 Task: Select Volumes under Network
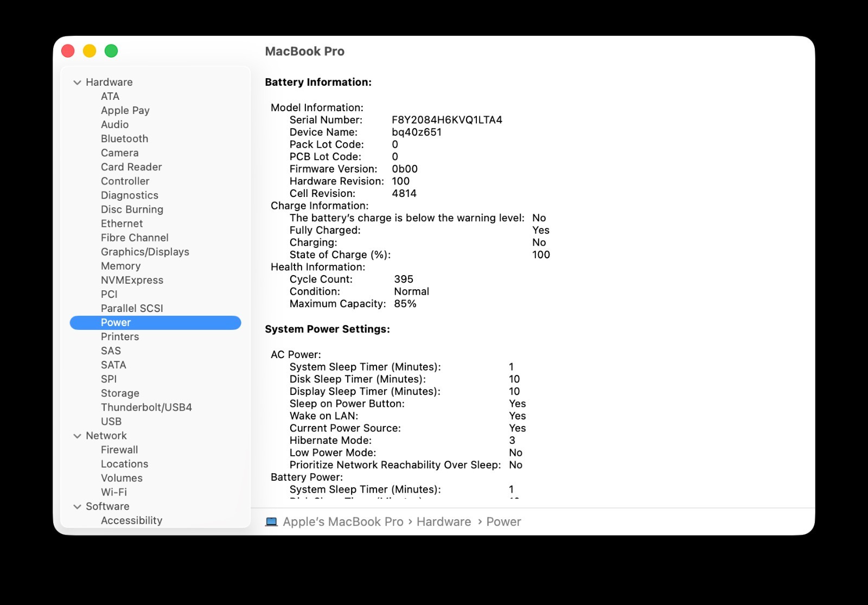[122, 477]
